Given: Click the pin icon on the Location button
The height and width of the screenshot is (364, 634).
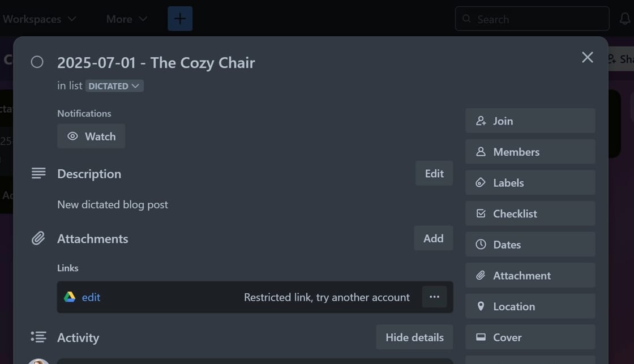Looking at the screenshot, I should [482, 306].
